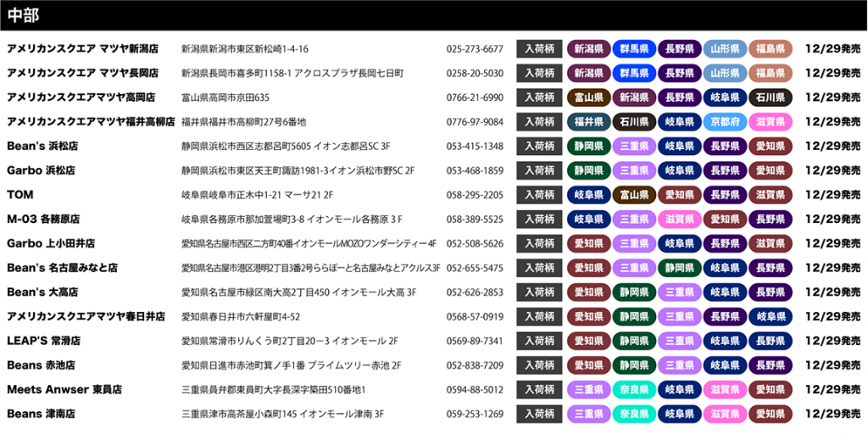Screen dimensions: 868x440
Task: Click 入荷柄 button for アメリカンスクエアマツヤ春日井店
Action: click(x=539, y=317)
